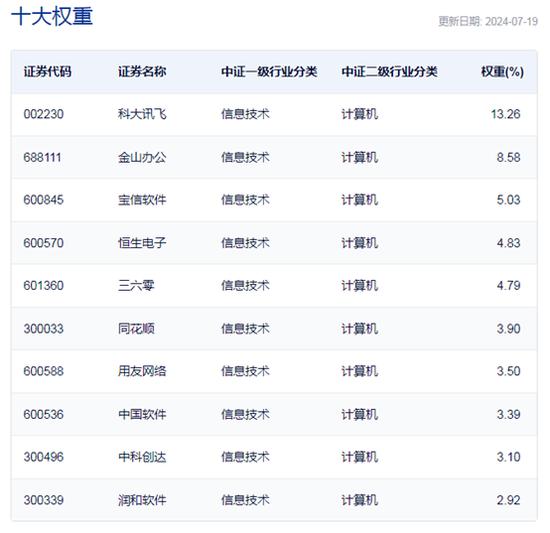
Task: Select stock code 688111
Action: [42, 157]
